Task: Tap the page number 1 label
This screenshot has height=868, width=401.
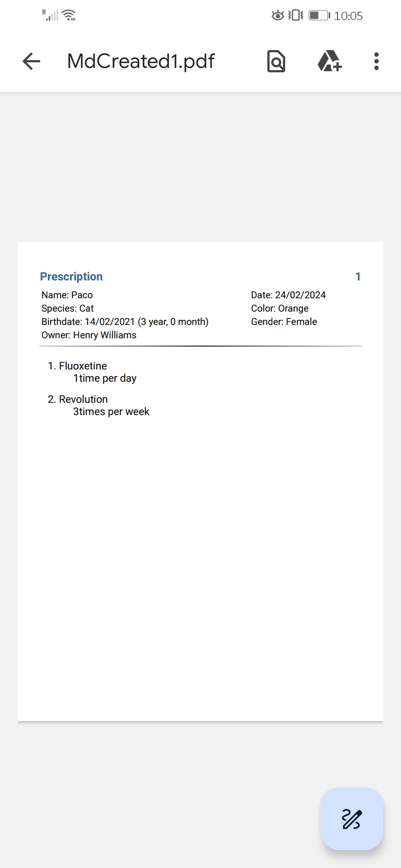Action: click(358, 277)
